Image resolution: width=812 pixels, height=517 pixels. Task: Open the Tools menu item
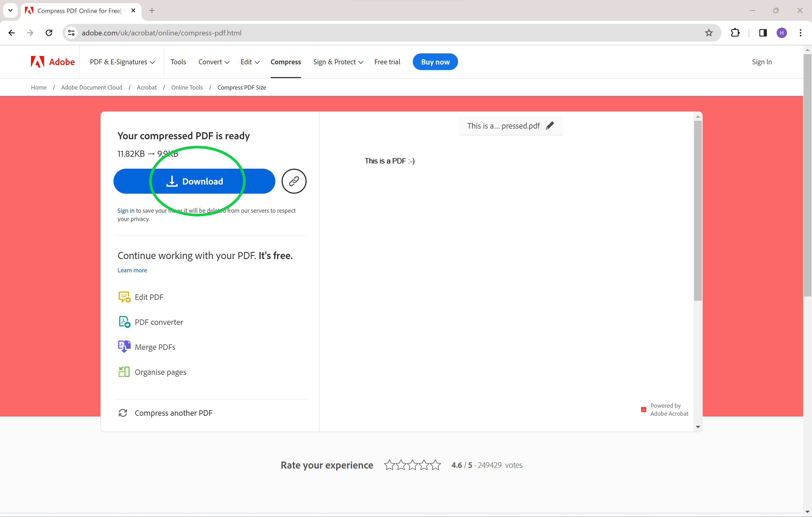coord(178,62)
